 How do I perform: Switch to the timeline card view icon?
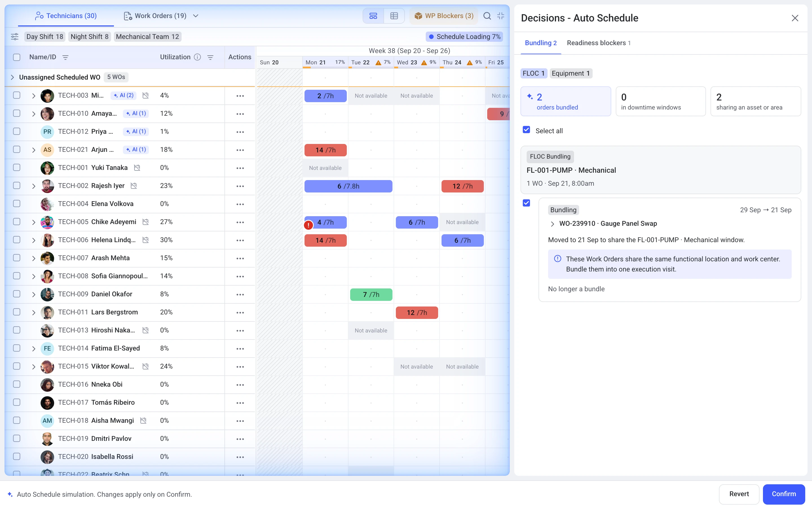pyautogui.click(x=373, y=16)
